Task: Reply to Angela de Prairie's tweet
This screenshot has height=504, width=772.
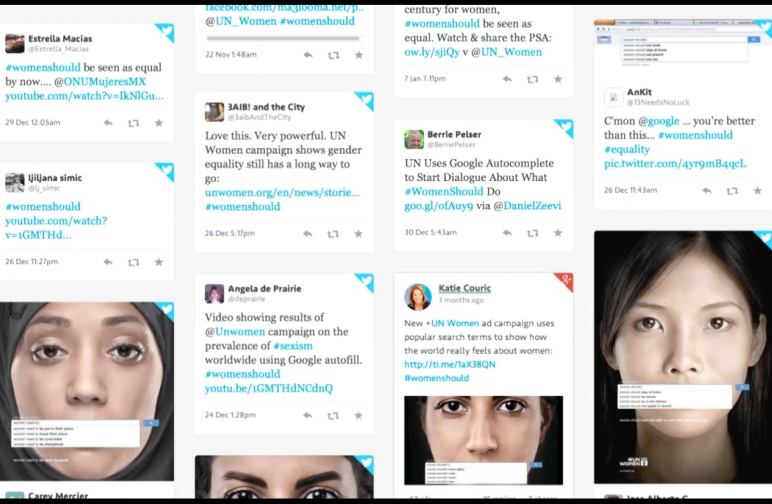Action: pos(308,415)
